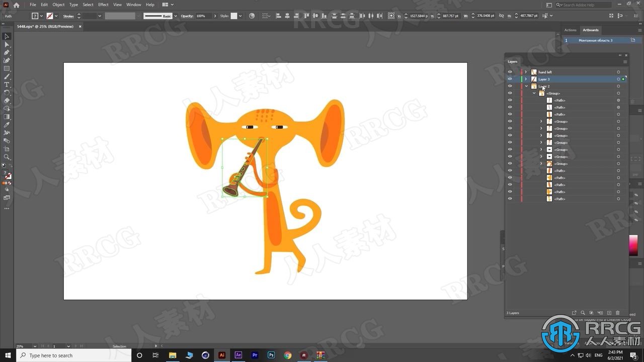Collapse the top Group under Layer 2
Image resolution: width=644 pixels, height=362 pixels.
(534, 93)
